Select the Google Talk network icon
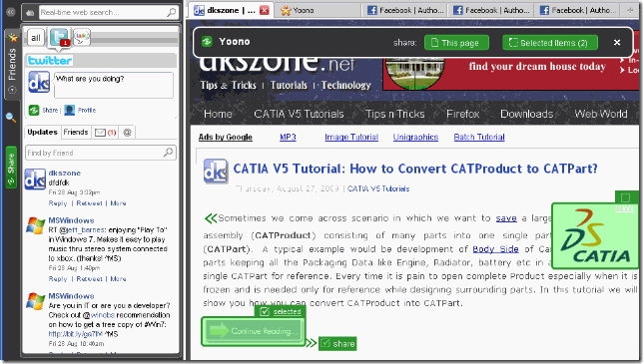The height and width of the screenshot is (364, 643). (x=82, y=37)
